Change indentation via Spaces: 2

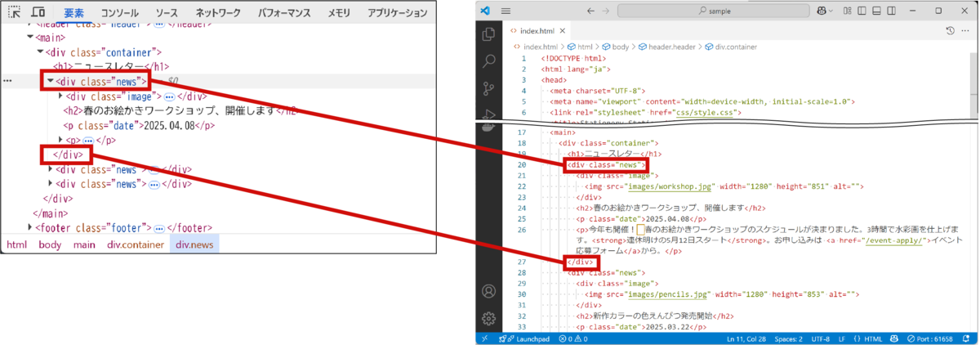(x=788, y=338)
